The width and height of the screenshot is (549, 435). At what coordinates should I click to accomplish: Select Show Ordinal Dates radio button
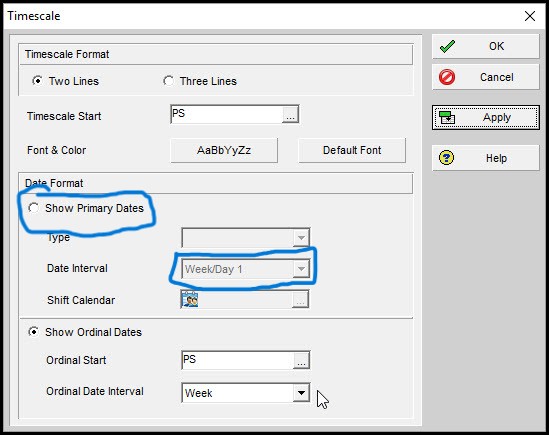pyautogui.click(x=34, y=332)
